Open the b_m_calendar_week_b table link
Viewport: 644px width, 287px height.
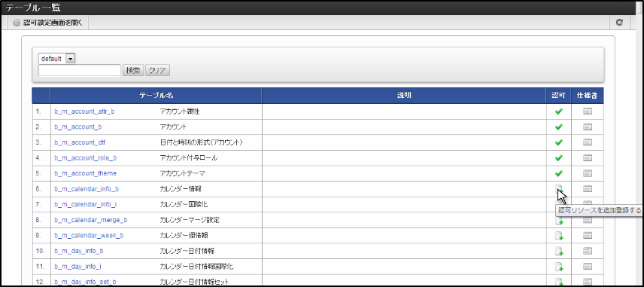click(x=89, y=236)
